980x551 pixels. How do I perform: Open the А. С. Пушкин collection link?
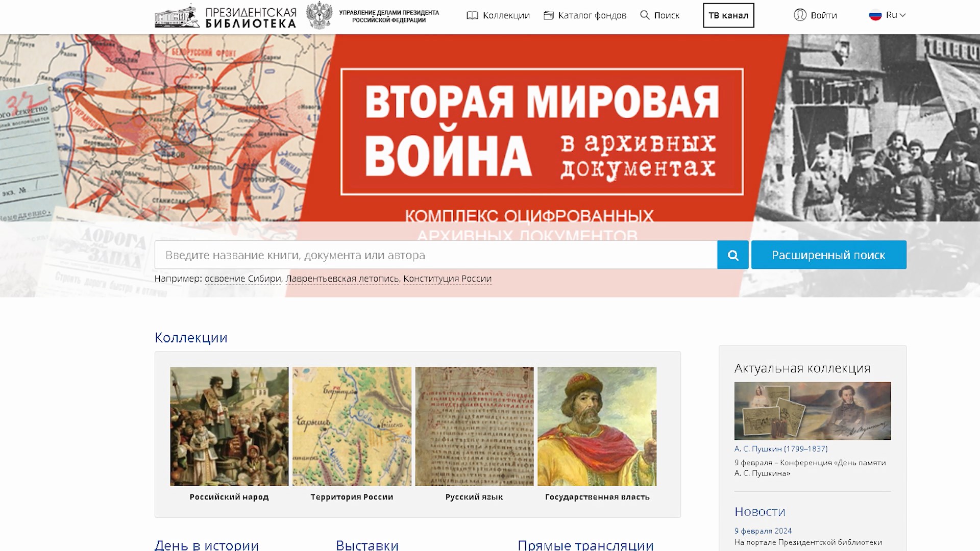781,449
